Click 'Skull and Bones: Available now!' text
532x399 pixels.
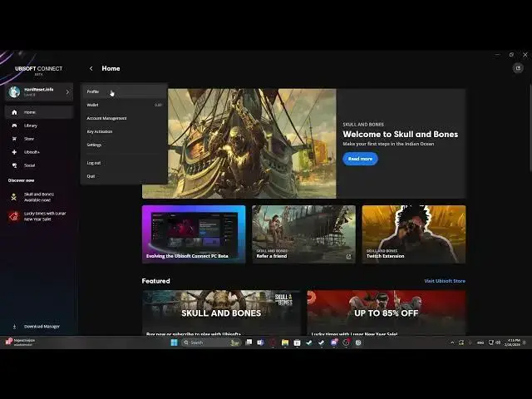[x=39, y=197]
